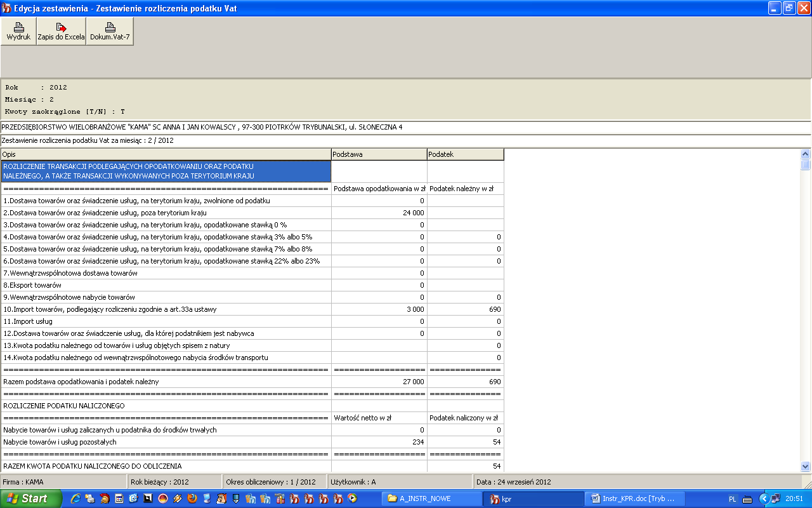This screenshot has height=508, width=812.
Task: Expand hidden tray icons arrow
Action: [764, 499]
